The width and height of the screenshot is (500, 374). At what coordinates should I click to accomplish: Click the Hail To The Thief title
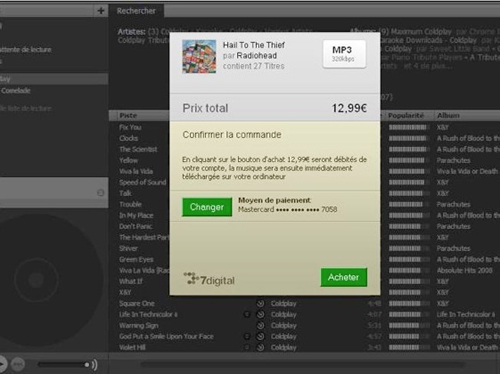pos(254,45)
